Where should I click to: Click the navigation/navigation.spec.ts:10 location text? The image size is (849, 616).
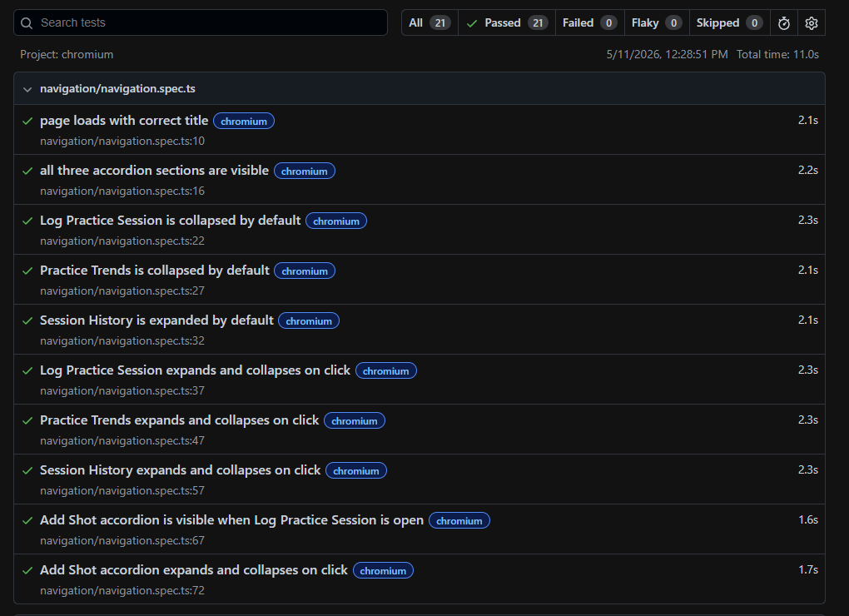(122, 142)
